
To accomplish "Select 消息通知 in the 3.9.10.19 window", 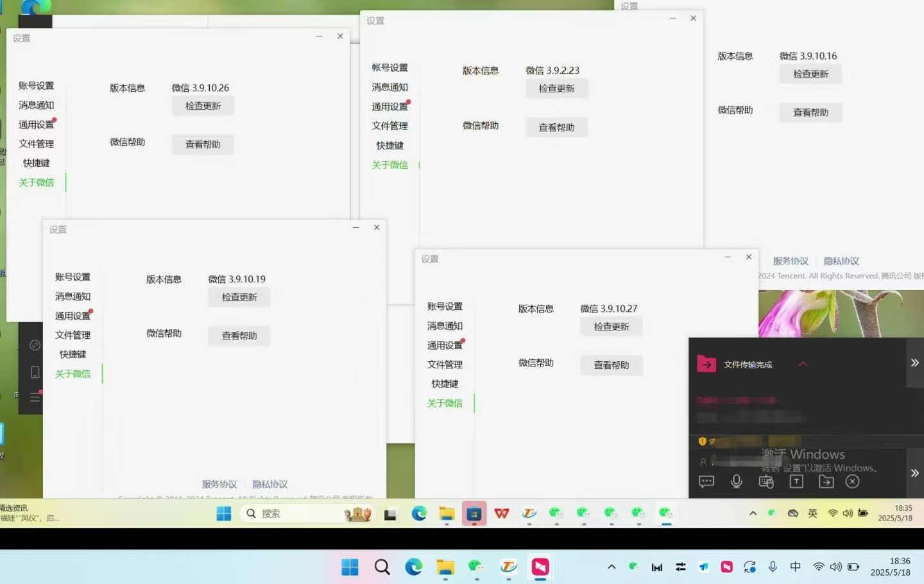I will point(73,296).
